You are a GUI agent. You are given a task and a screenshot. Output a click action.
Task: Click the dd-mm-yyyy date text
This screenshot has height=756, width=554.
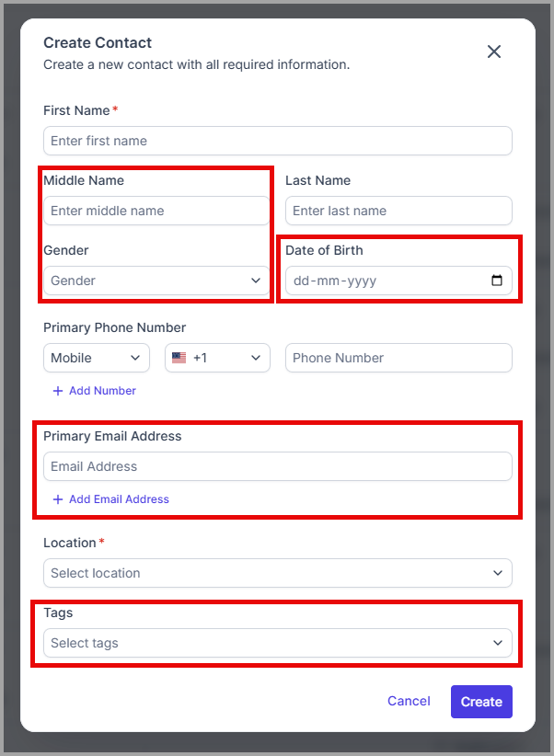335,281
